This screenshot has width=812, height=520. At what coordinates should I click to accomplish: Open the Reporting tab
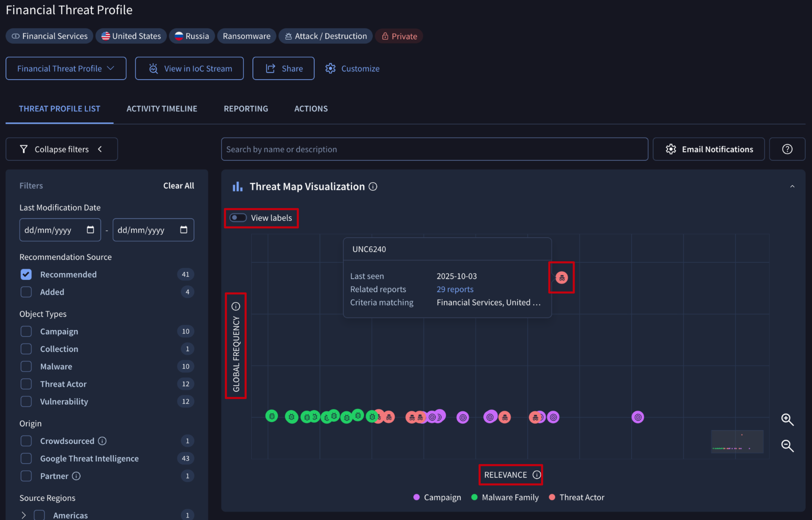tap(246, 109)
